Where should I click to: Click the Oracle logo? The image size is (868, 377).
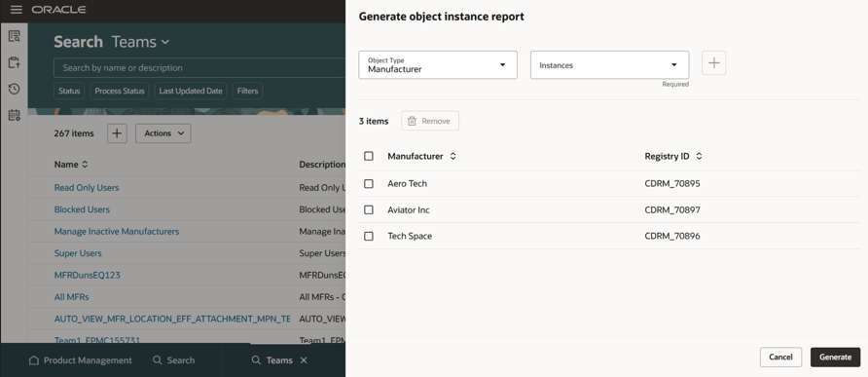click(x=58, y=10)
